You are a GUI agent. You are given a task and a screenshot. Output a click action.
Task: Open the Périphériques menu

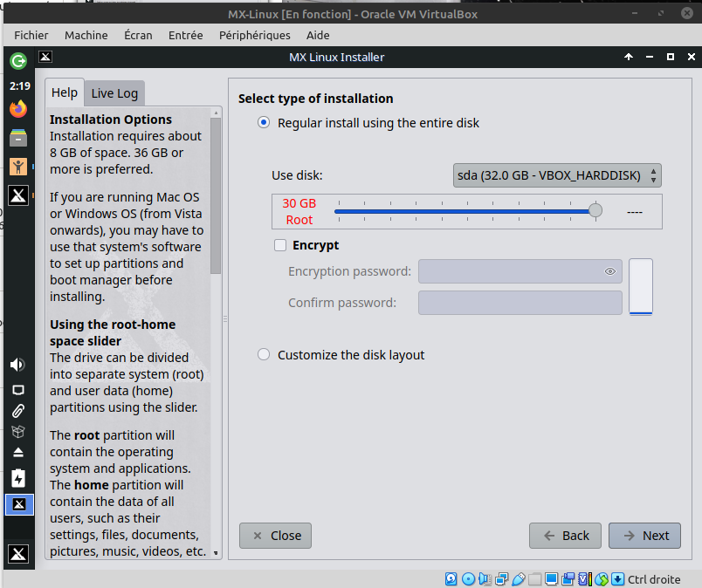click(254, 35)
